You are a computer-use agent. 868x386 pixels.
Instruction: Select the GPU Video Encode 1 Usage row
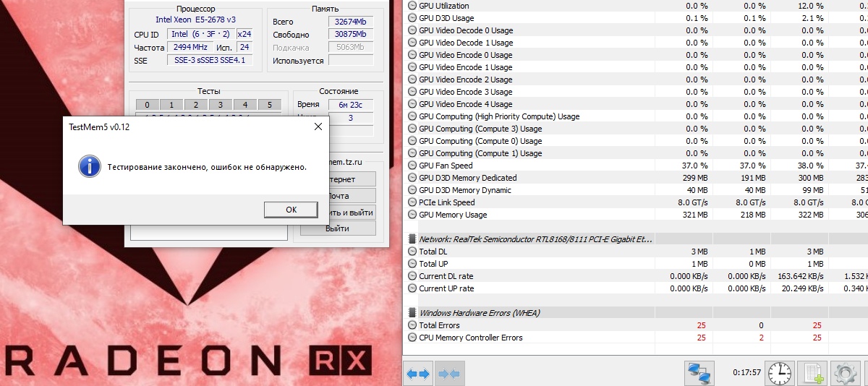635,67
